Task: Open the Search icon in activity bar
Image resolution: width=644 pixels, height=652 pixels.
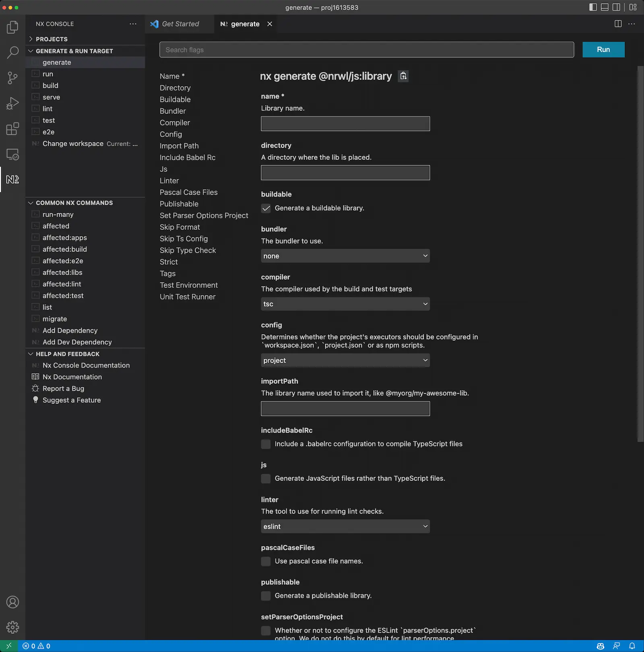Action: [x=12, y=52]
